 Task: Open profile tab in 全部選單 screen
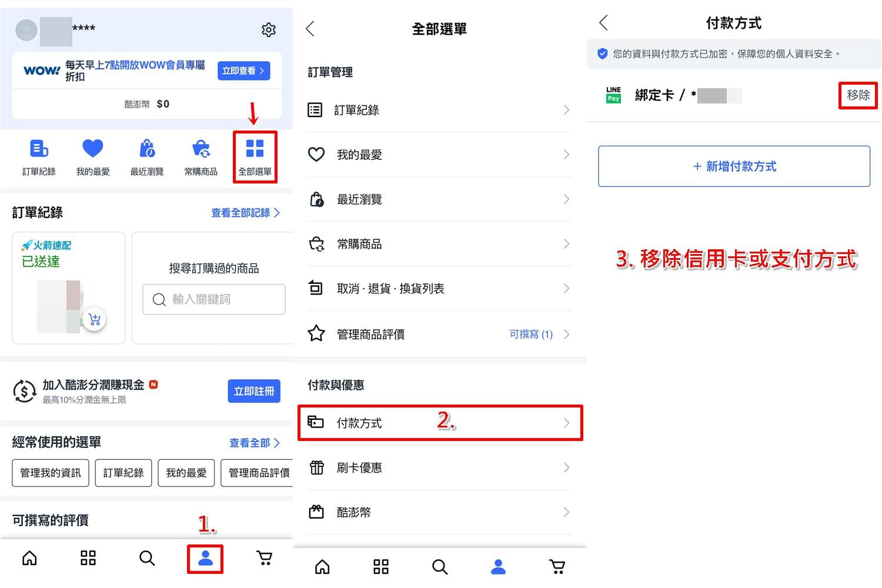coord(499,567)
